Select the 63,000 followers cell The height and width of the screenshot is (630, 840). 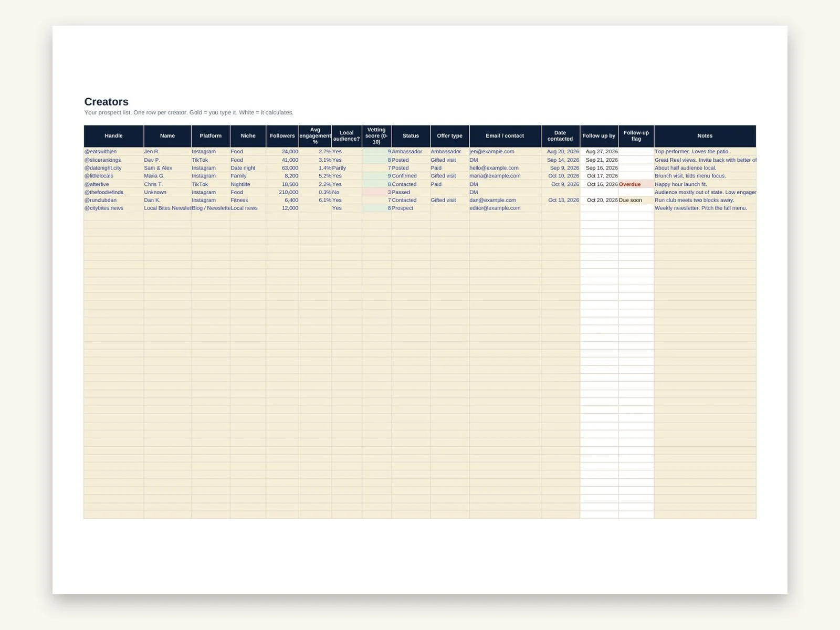pos(282,168)
